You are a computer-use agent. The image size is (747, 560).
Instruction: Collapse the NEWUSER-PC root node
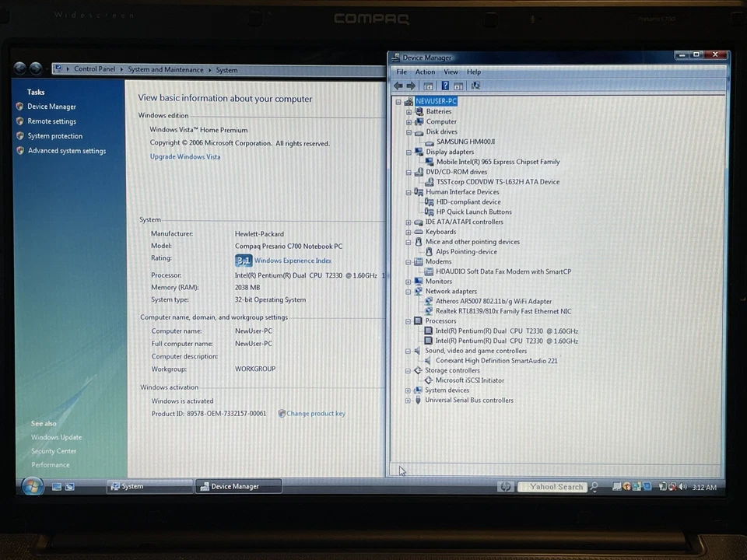(398, 101)
